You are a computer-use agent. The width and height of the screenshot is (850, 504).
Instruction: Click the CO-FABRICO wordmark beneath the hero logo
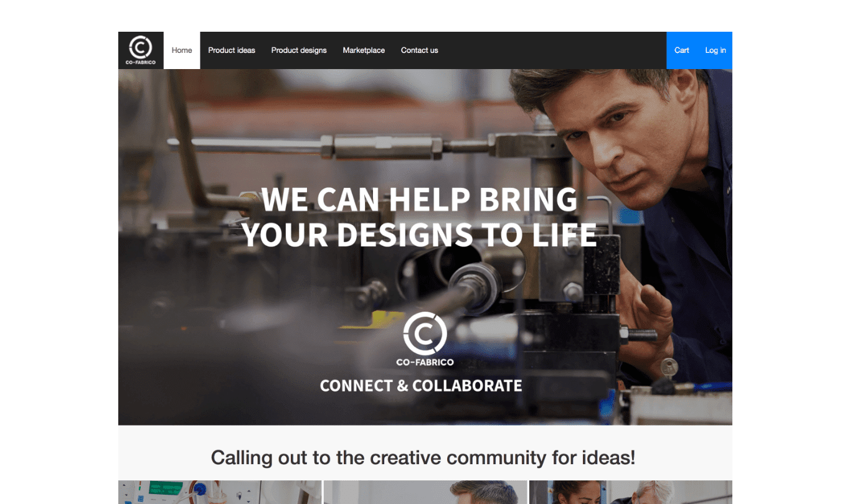(425, 362)
